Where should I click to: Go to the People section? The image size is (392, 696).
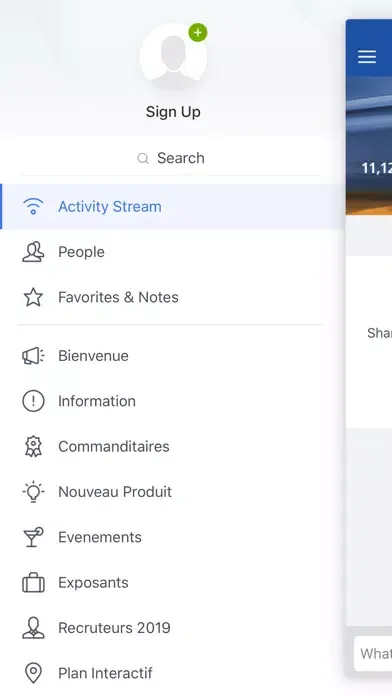click(173, 252)
